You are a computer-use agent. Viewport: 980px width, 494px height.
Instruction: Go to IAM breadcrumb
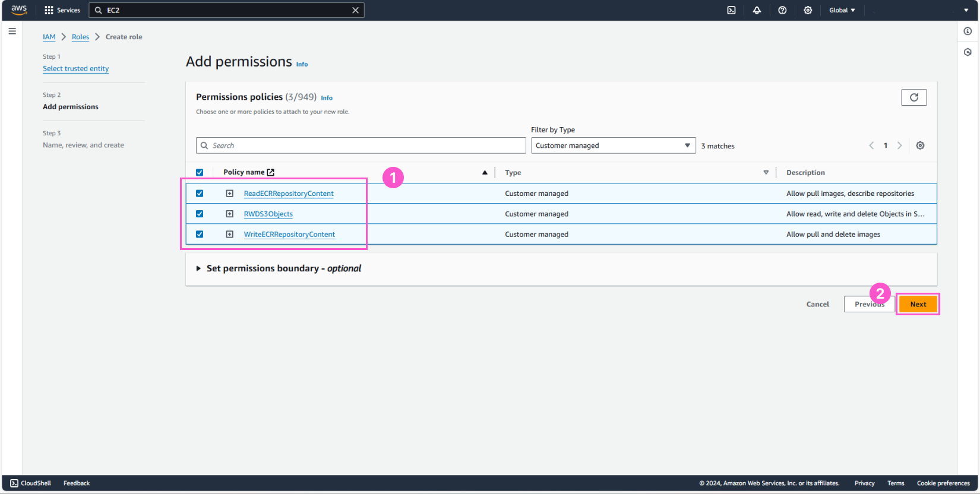[x=49, y=37]
